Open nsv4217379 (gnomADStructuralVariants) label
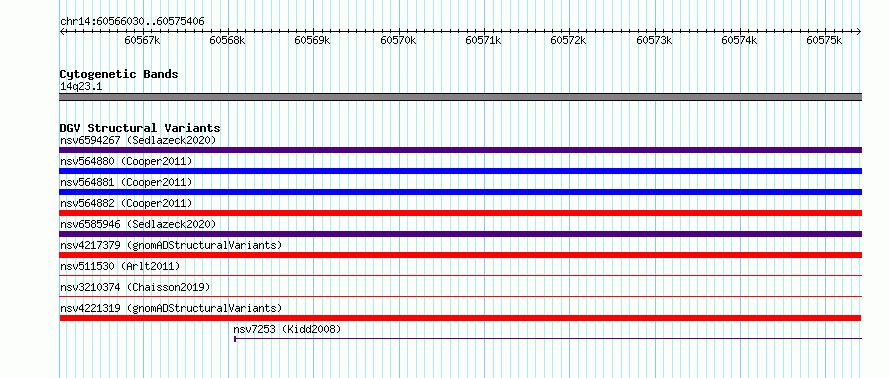890x378 pixels. pyautogui.click(x=171, y=245)
